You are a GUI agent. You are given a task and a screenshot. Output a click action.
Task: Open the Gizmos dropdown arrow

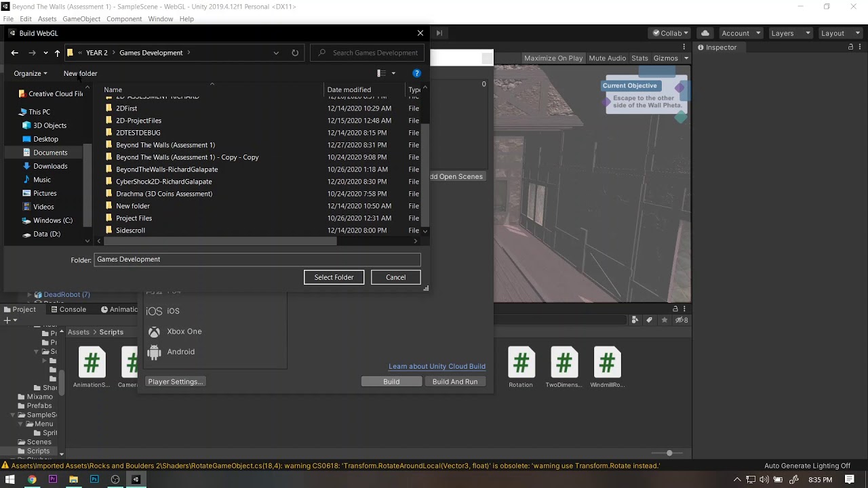(x=686, y=58)
